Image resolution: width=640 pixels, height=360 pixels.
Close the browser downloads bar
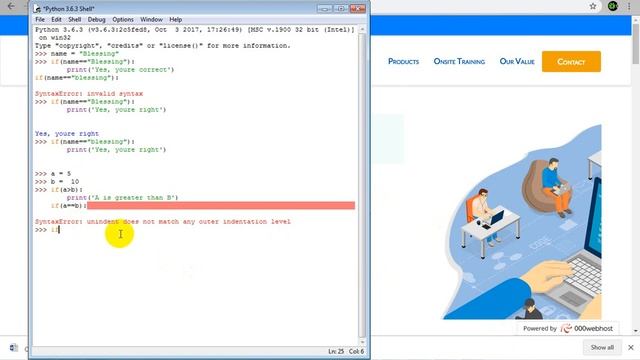point(631,347)
